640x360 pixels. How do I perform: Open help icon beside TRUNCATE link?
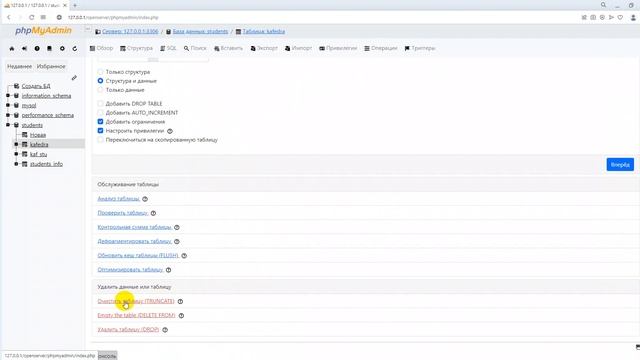coord(180,301)
